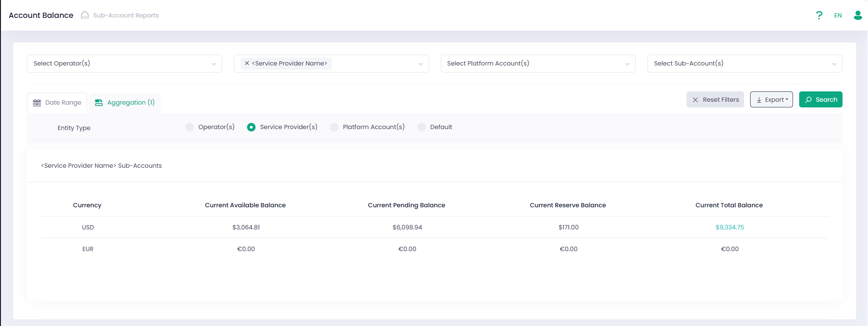The height and width of the screenshot is (326, 868).
Task: Select the Platform Account(s) radio option
Action: click(334, 127)
